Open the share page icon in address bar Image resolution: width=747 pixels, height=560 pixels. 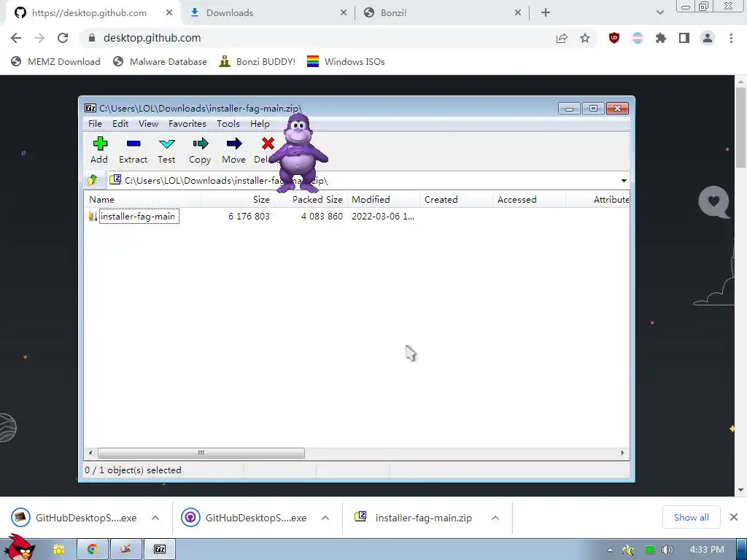pyautogui.click(x=562, y=38)
